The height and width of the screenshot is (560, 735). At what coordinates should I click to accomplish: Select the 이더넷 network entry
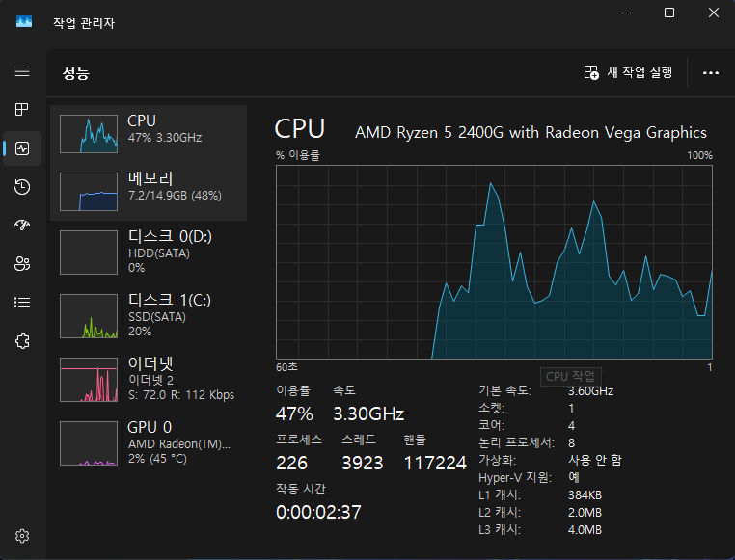click(x=149, y=379)
